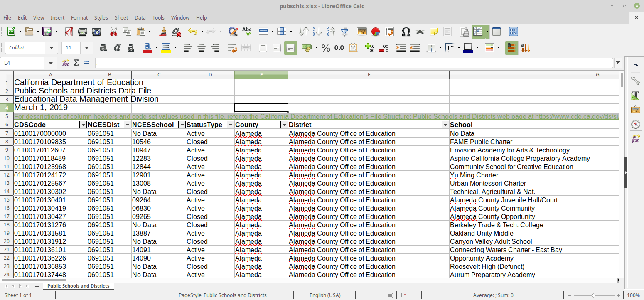
Task: Open the Function Wizard beside the formula bar
Action: click(66, 63)
